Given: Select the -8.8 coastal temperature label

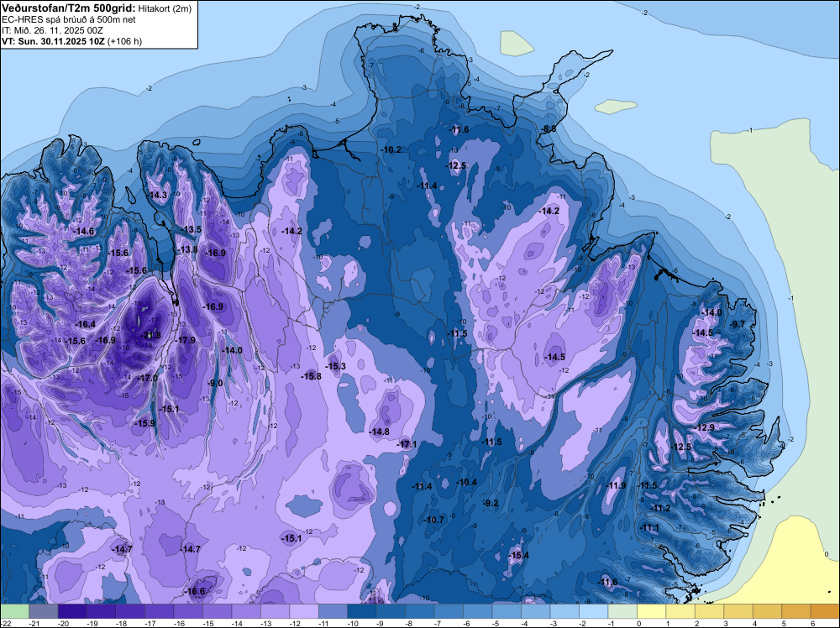Looking at the screenshot, I should pos(548,129).
